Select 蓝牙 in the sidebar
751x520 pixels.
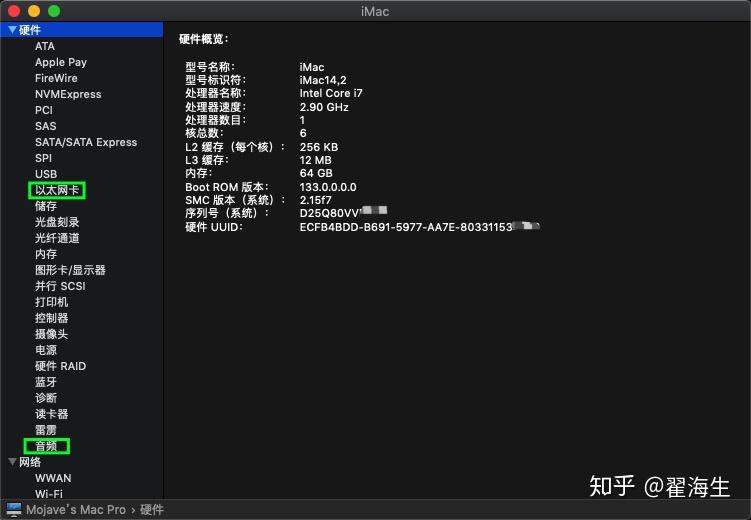(x=46, y=382)
